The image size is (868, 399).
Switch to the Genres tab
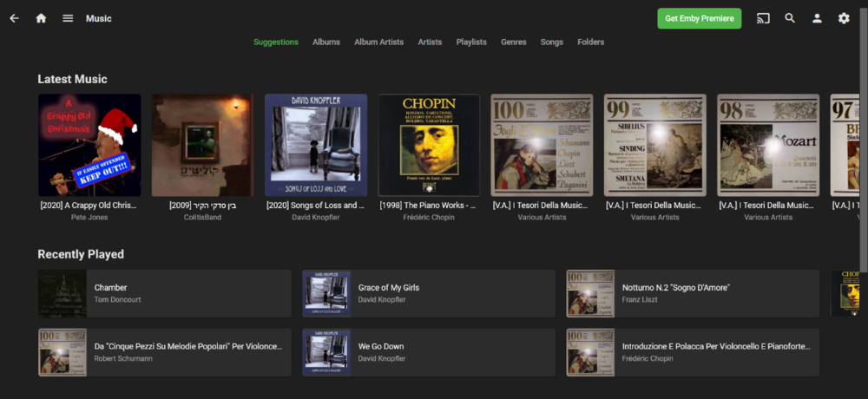[x=514, y=42]
